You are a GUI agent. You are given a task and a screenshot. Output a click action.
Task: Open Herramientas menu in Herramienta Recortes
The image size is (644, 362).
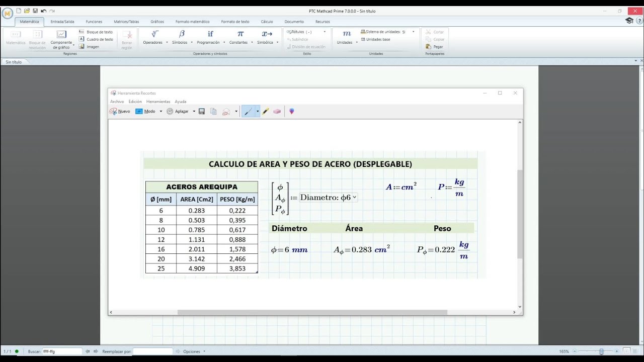158,102
